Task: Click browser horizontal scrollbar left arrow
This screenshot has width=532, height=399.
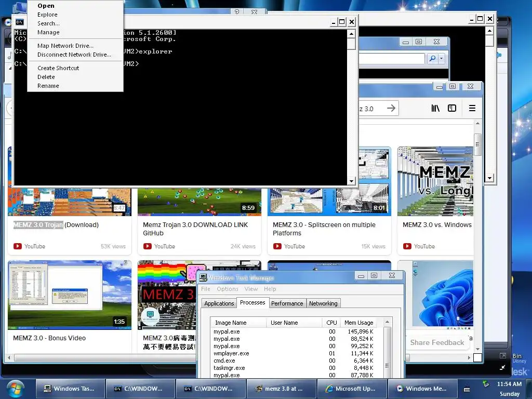Action: click(x=9, y=357)
